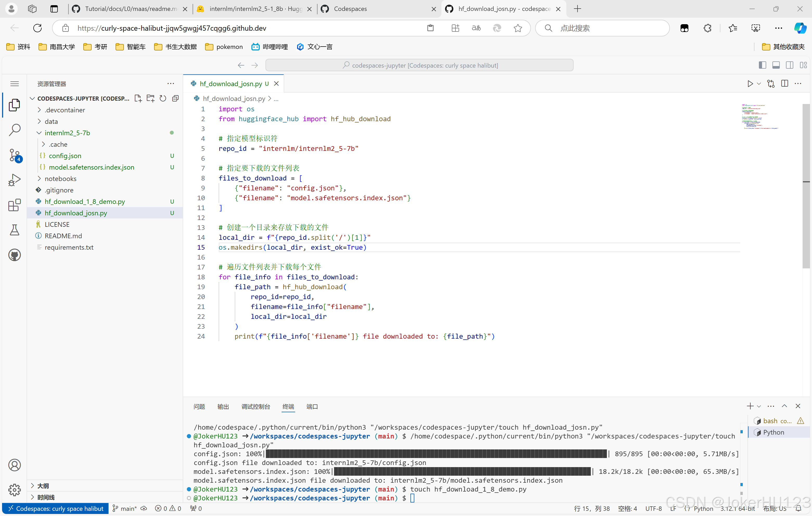Run the Python file with play button
The image size is (812, 516).
pyautogui.click(x=750, y=83)
